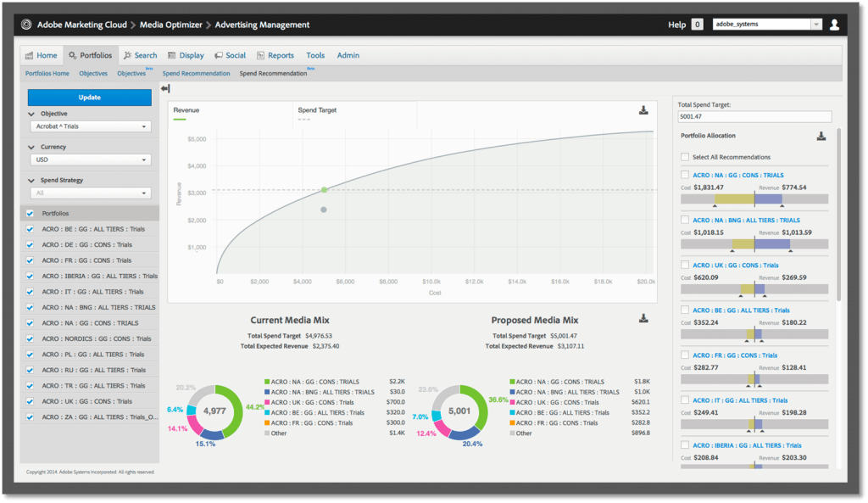Click the Adobe Marketing Cloud logo icon
868x503 pixels.
click(26, 25)
